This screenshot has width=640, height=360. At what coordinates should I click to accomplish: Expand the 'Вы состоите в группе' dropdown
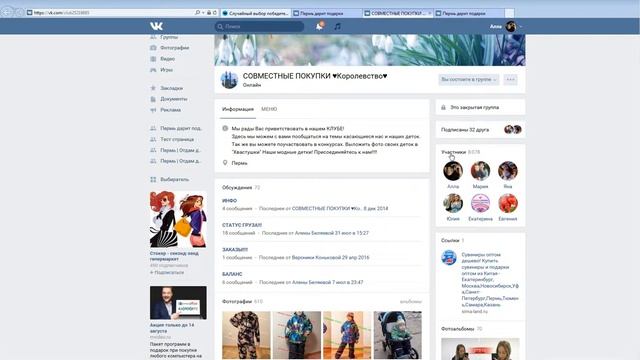(469, 80)
